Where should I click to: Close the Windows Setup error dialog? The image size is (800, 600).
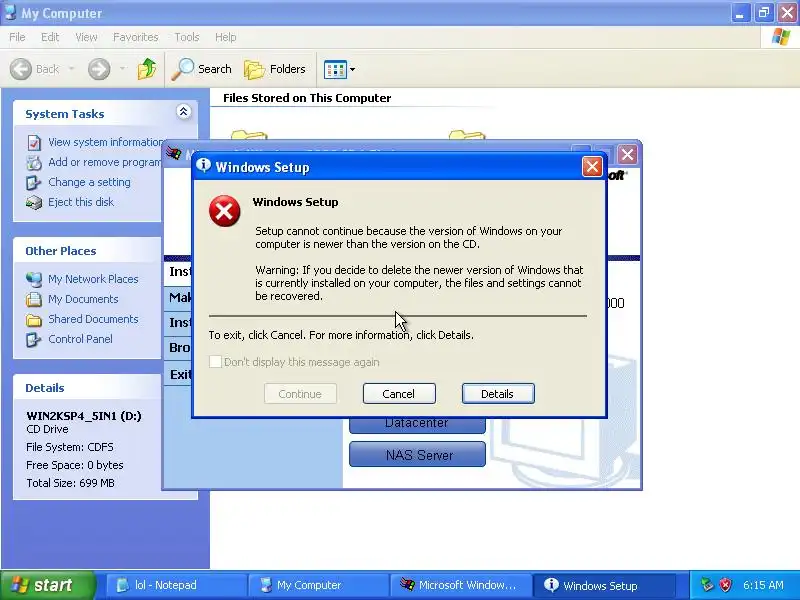[592, 167]
